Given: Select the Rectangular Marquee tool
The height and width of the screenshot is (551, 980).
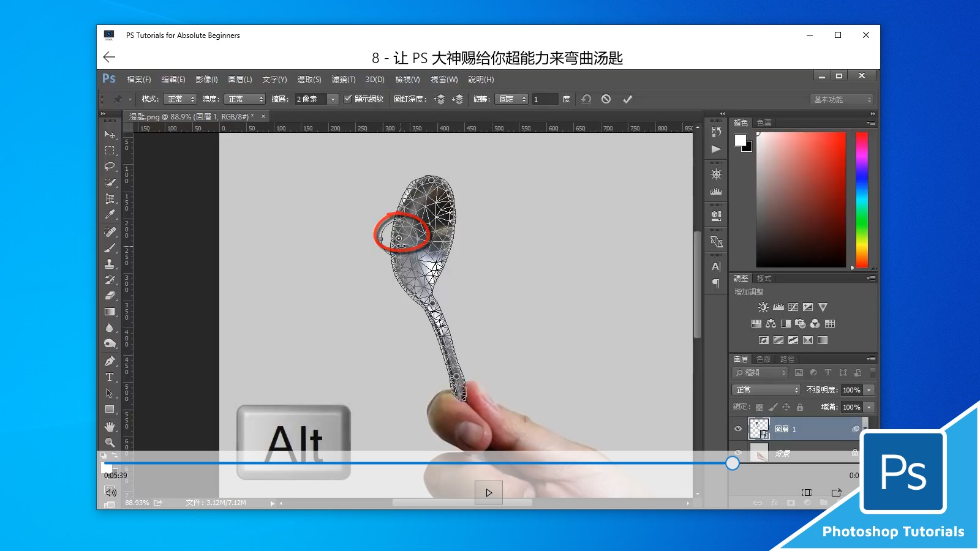Looking at the screenshot, I should pos(110,151).
